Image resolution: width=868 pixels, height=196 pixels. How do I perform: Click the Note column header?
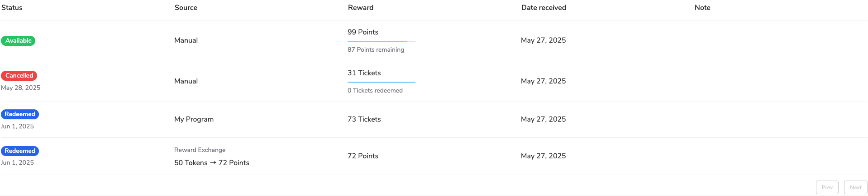tap(702, 8)
